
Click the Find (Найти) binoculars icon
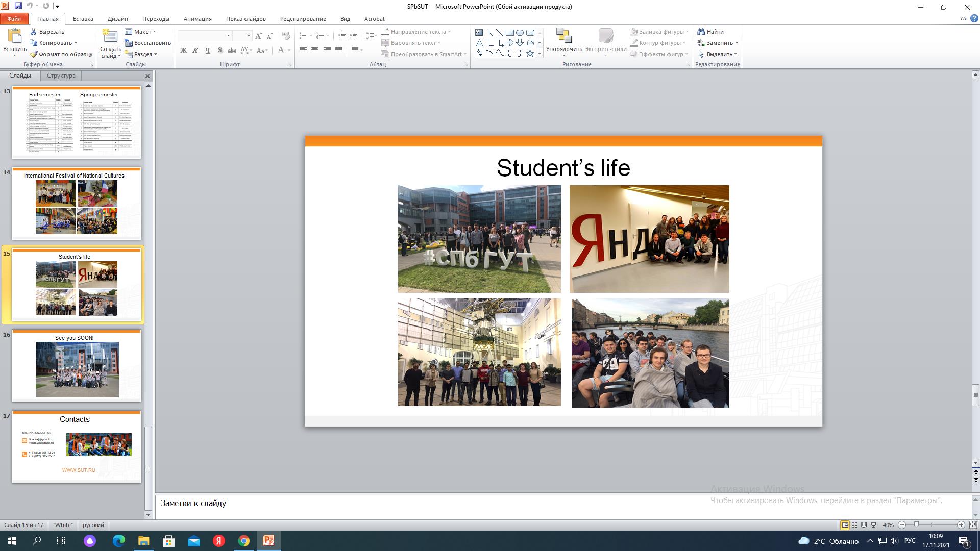(701, 32)
